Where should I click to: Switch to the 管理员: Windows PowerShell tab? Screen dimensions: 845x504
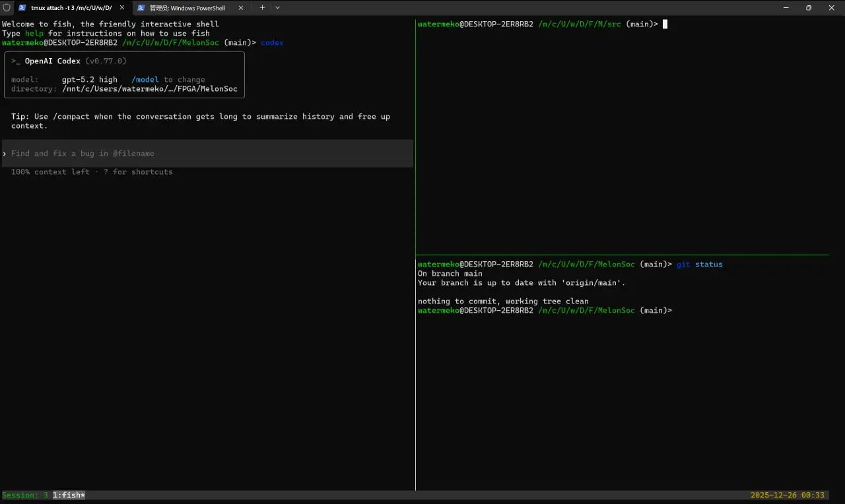[x=187, y=8]
